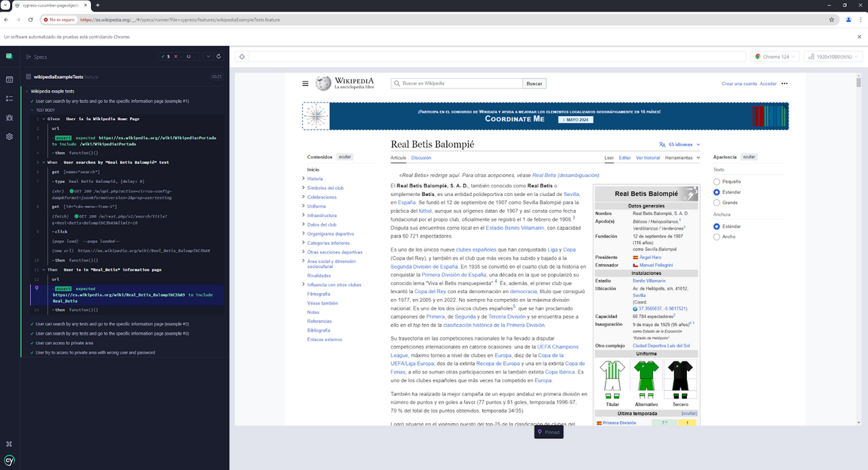Switch to the Discusión tab
This screenshot has width=868, height=470.
pos(421,157)
